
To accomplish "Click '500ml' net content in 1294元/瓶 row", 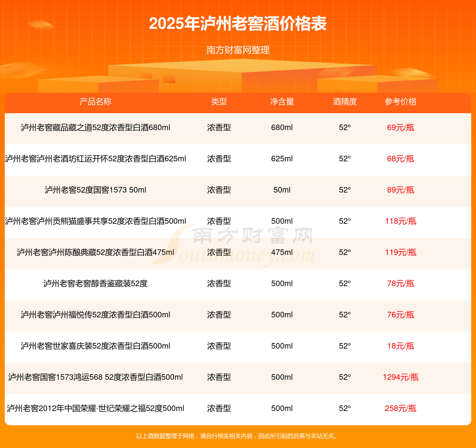I will [x=282, y=377].
